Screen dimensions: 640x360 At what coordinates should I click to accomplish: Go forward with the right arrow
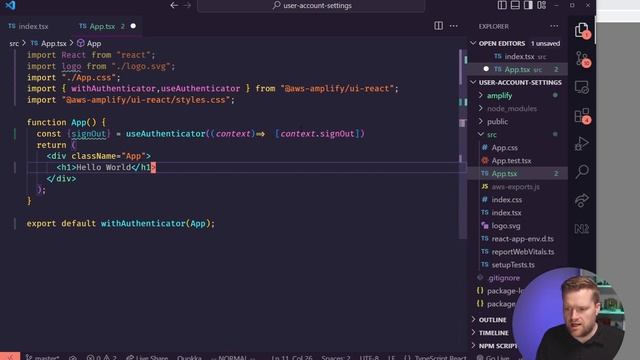click(187, 5)
